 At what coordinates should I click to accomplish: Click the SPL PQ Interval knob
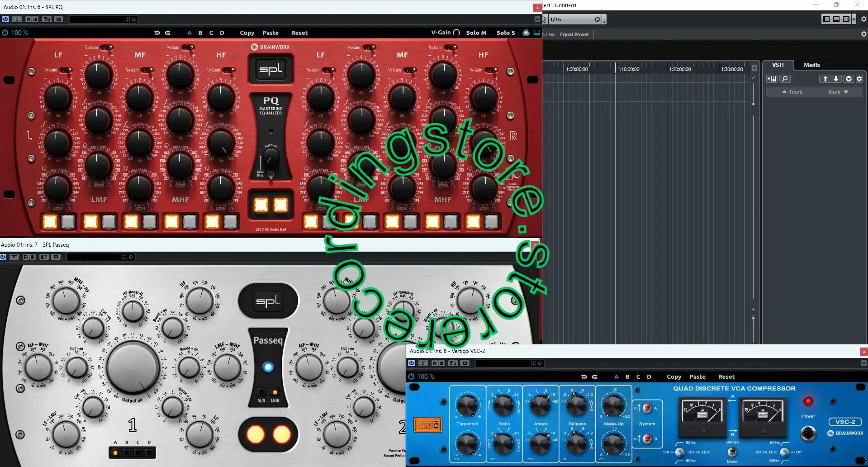(270, 158)
